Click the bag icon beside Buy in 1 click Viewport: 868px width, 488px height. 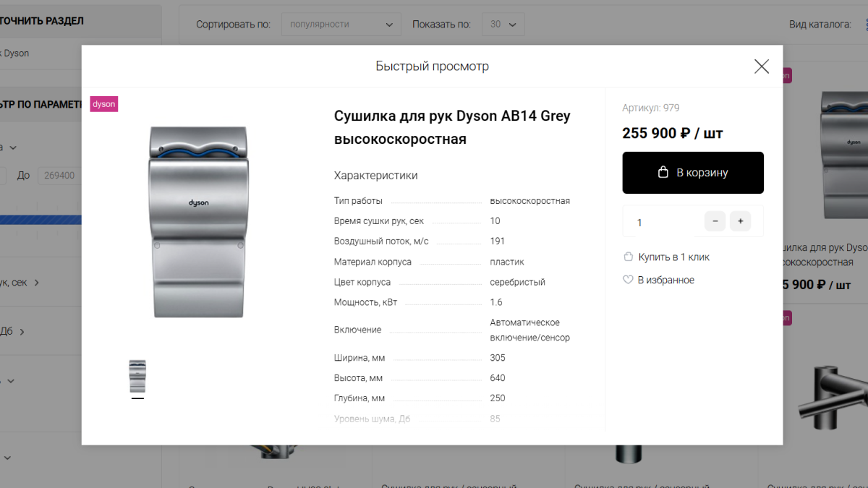click(628, 257)
